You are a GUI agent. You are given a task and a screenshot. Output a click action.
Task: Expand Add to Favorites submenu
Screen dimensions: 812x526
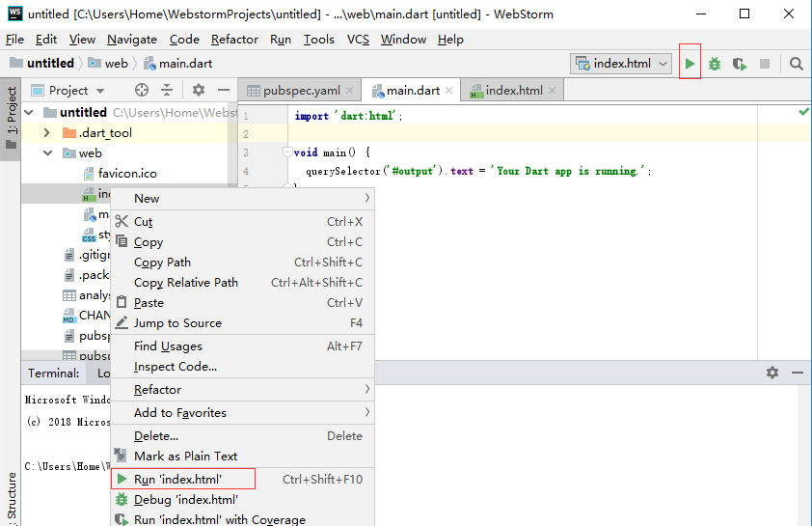tap(242, 412)
